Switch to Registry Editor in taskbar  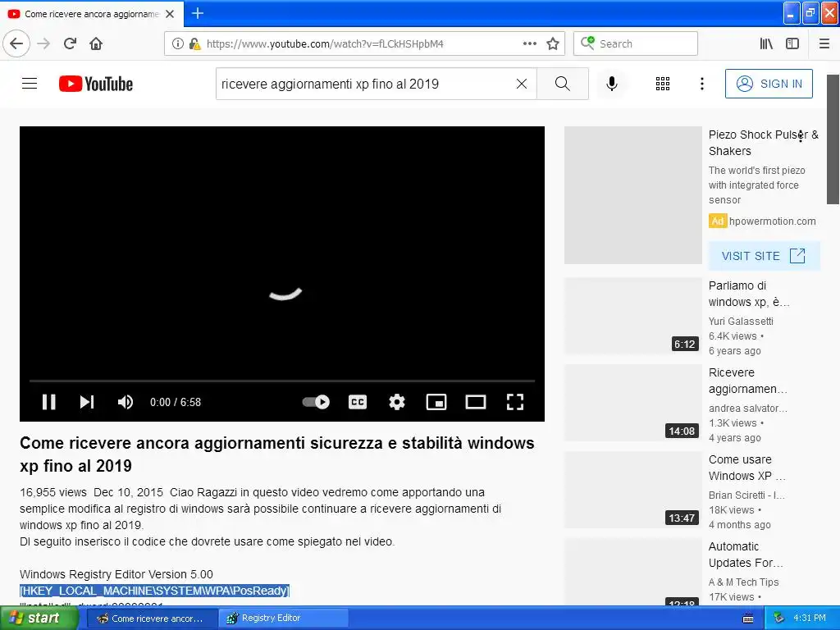(x=284, y=618)
